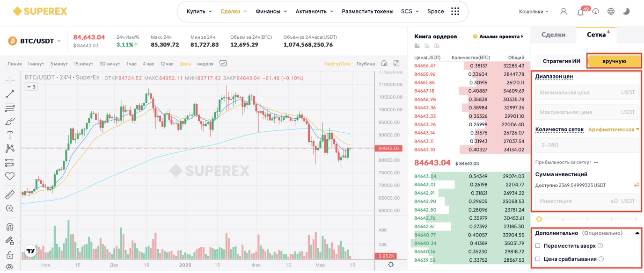Select the вручную manual mode button
Image resolution: width=644 pixels, height=273 pixels.
pyautogui.click(x=614, y=61)
